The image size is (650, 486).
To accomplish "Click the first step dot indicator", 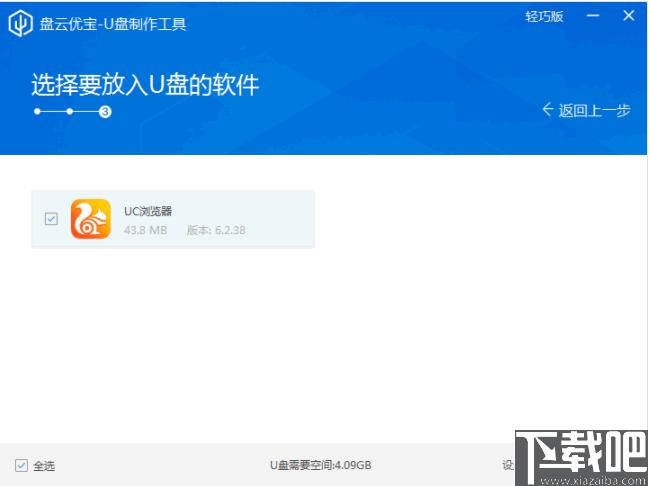I will click(x=37, y=112).
